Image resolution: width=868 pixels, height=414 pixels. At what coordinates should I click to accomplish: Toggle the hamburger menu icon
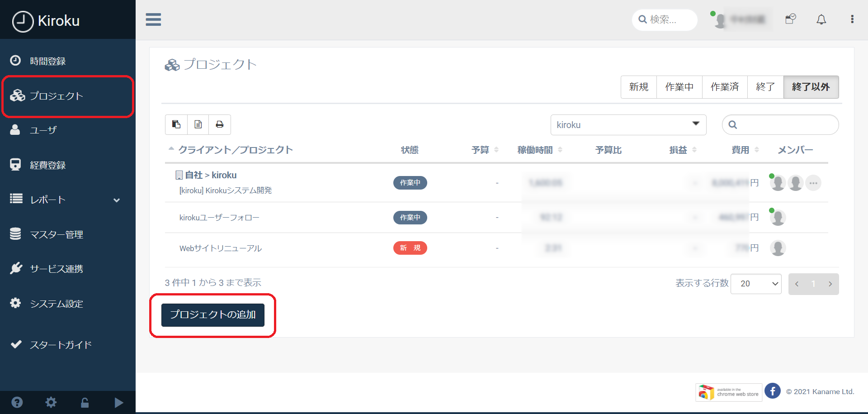(x=153, y=19)
